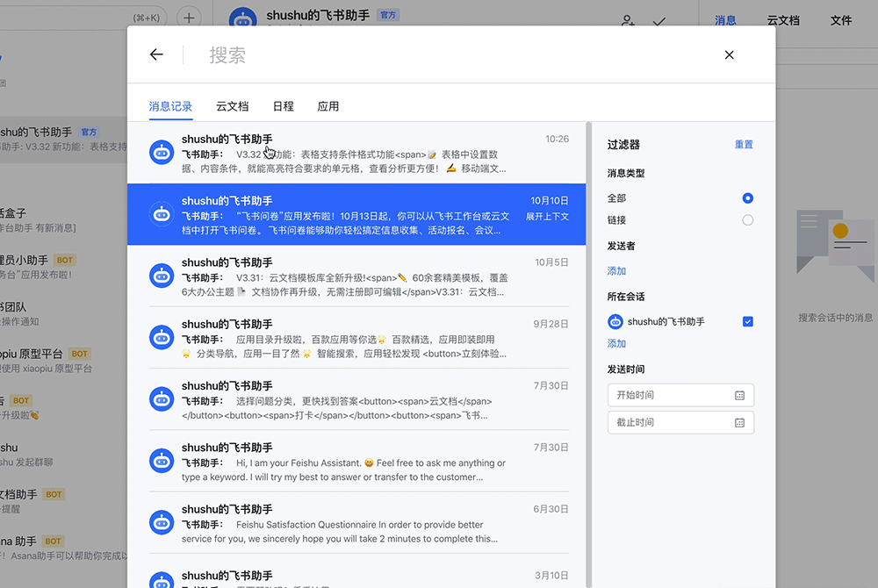This screenshot has width=878, height=588.
Task: Open the 文件 tab in the background window
Action: 840,20
